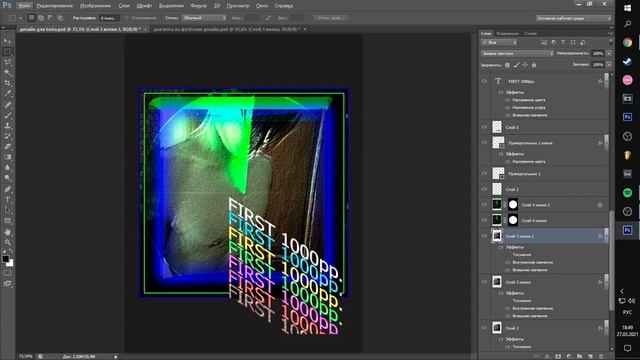The height and width of the screenshot is (360, 640).
Task: Open the fill value slider arrow
Action: pyautogui.click(x=609, y=64)
